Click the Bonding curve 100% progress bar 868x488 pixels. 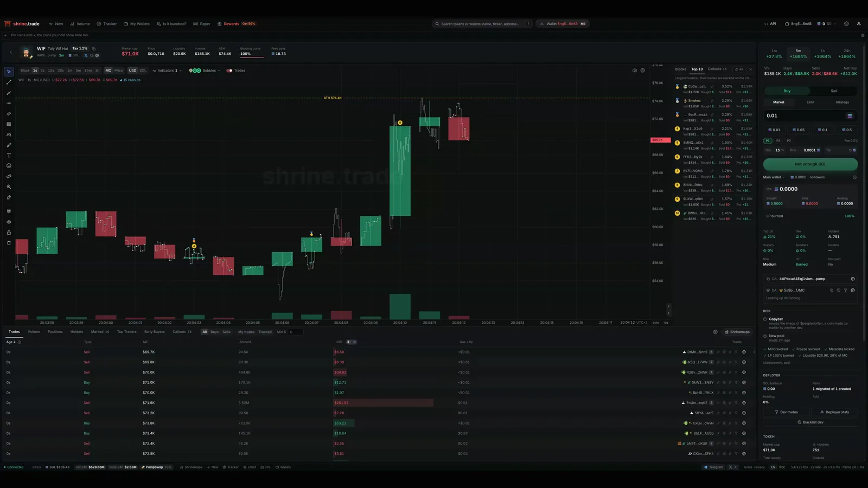252,56
